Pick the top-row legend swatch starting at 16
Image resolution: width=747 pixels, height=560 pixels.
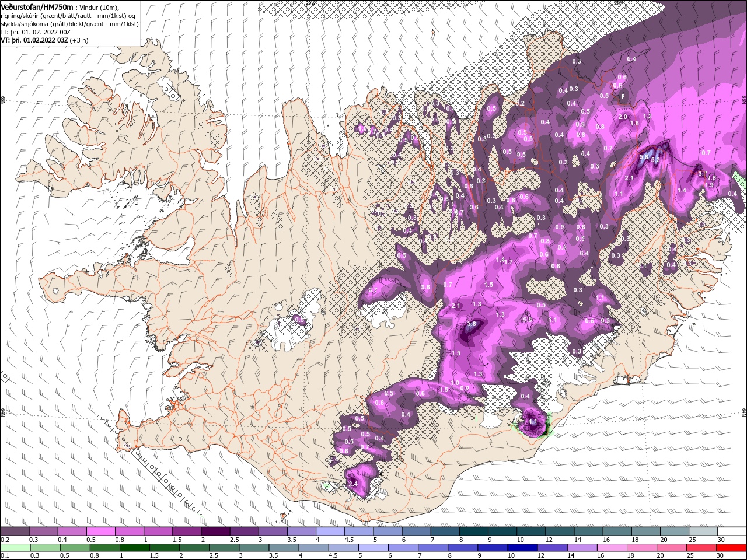click(x=617, y=531)
